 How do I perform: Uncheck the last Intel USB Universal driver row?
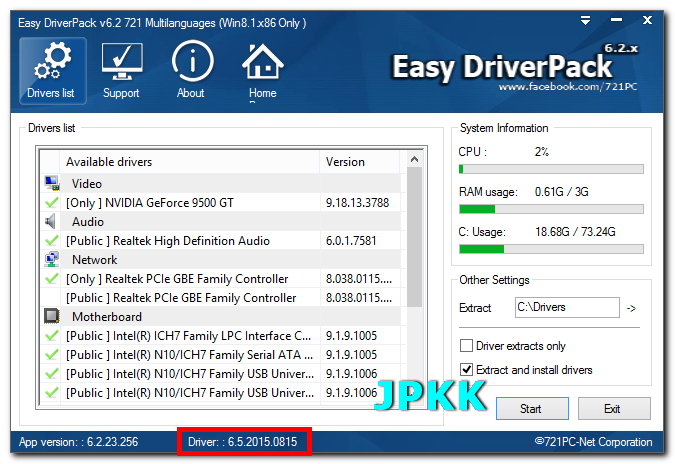52,392
